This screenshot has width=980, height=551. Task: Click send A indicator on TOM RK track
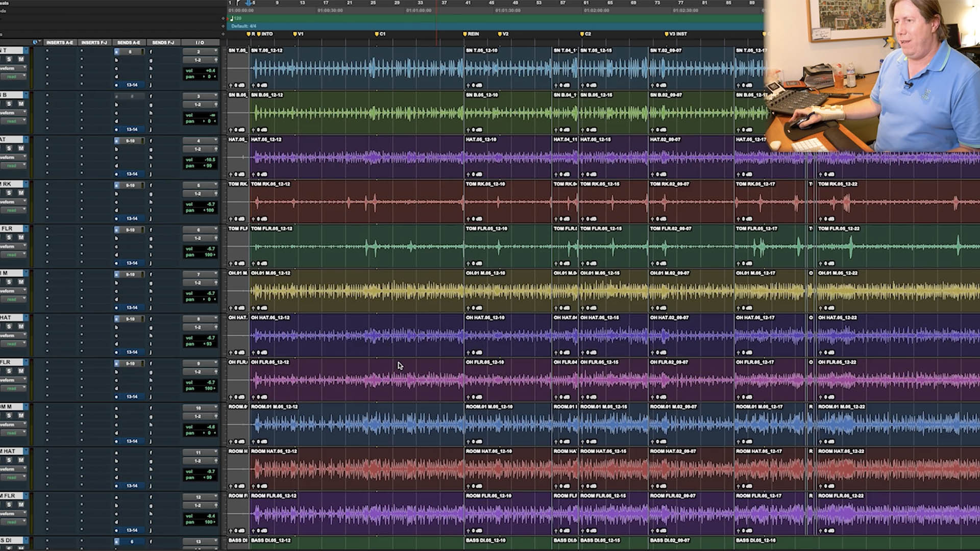click(x=116, y=186)
